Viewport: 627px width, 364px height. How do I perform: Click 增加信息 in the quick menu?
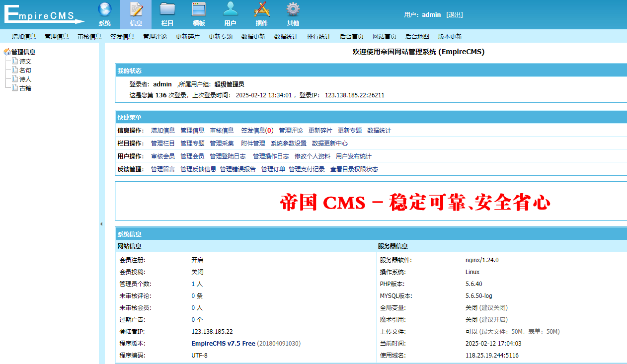tap(163, 131)
